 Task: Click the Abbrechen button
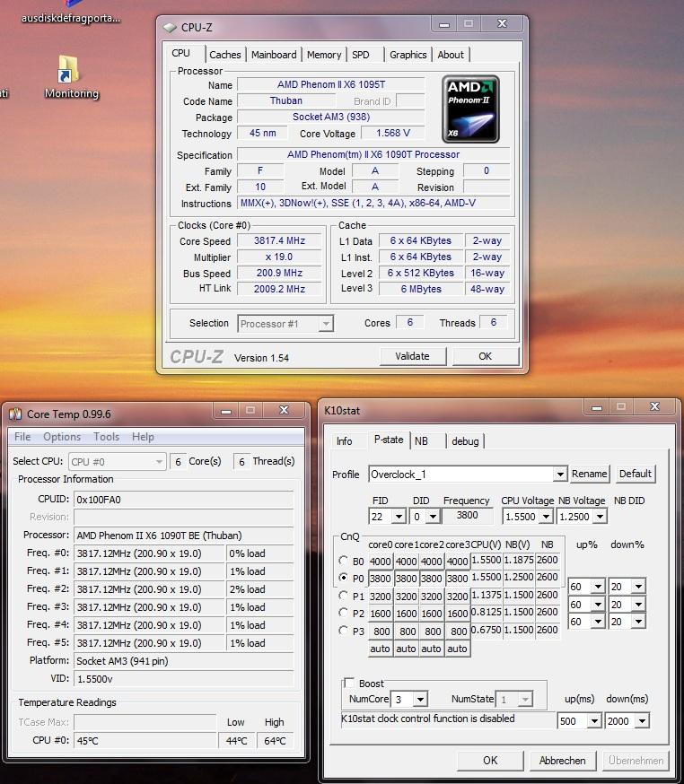pyautogui.click(x=563, y=761)
